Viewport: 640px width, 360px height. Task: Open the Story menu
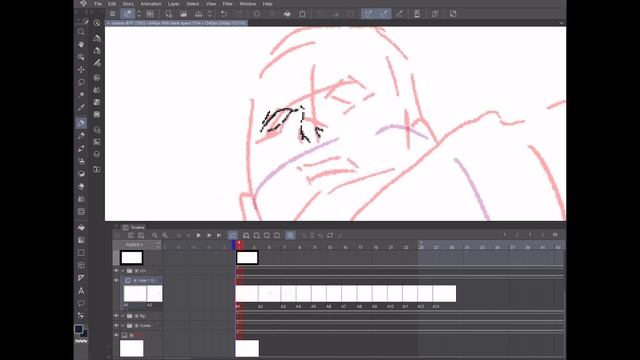(128, 4)
